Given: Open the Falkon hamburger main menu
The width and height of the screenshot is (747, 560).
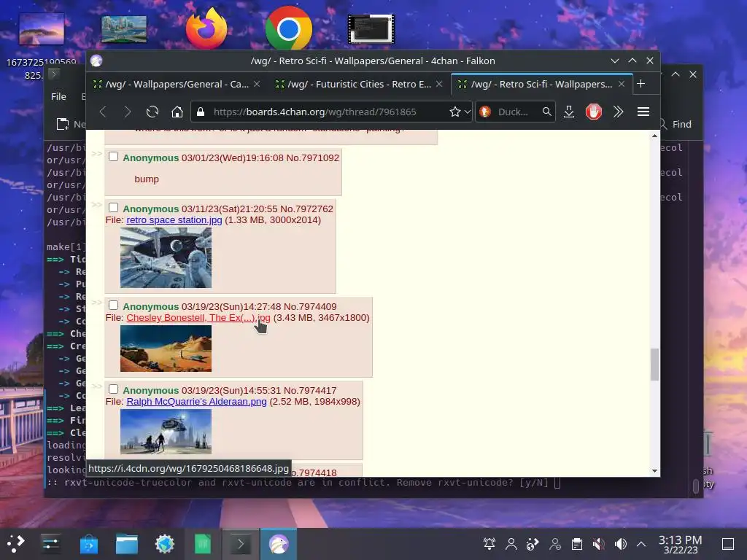Looking at the screenshot, I should click(643, 112).
